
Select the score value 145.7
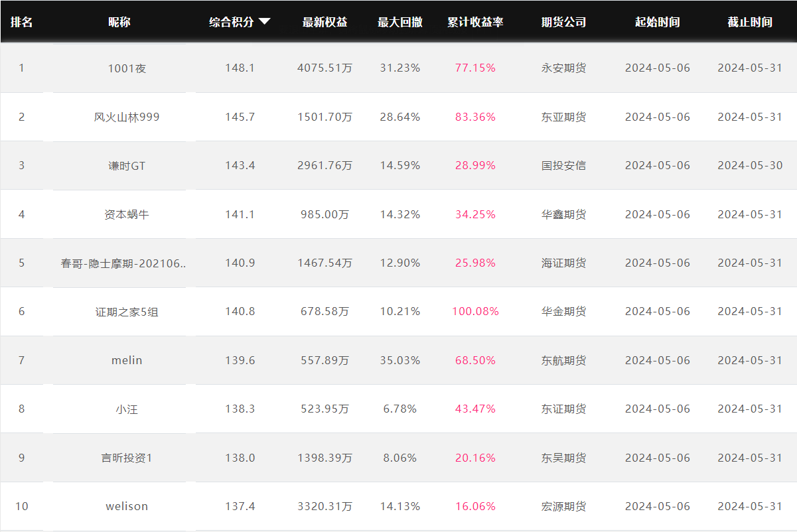pos(240,117)
